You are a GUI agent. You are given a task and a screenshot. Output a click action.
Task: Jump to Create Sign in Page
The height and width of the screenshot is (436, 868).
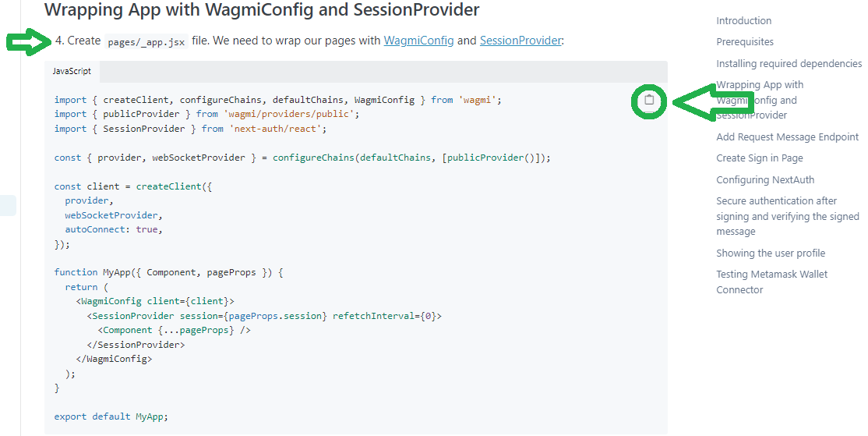pyautogui.click(x=759, y=158)
